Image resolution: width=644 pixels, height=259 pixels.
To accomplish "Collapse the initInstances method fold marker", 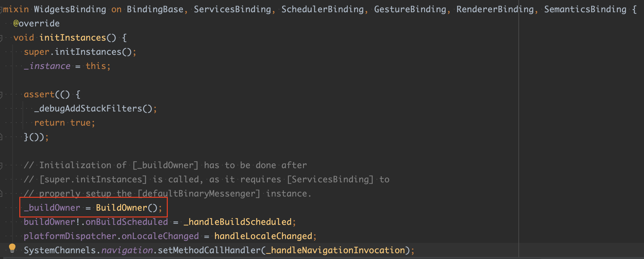I will pos(1,38).
